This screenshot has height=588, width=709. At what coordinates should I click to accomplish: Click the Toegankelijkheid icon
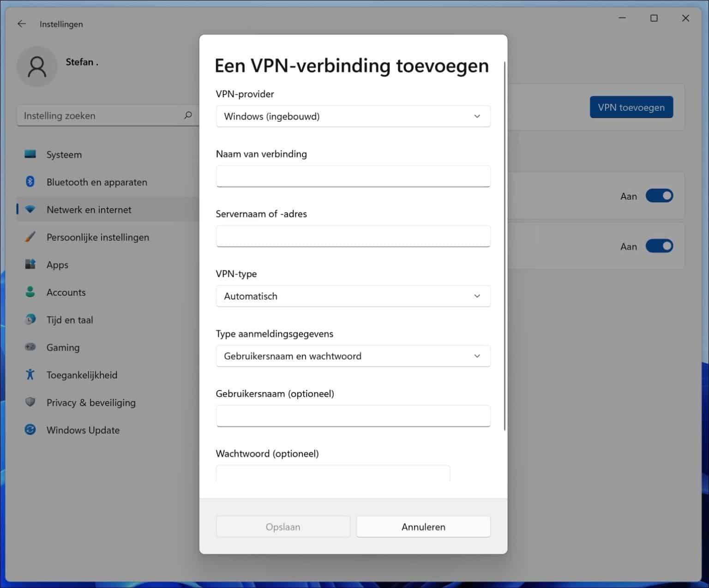click(30, 375)
